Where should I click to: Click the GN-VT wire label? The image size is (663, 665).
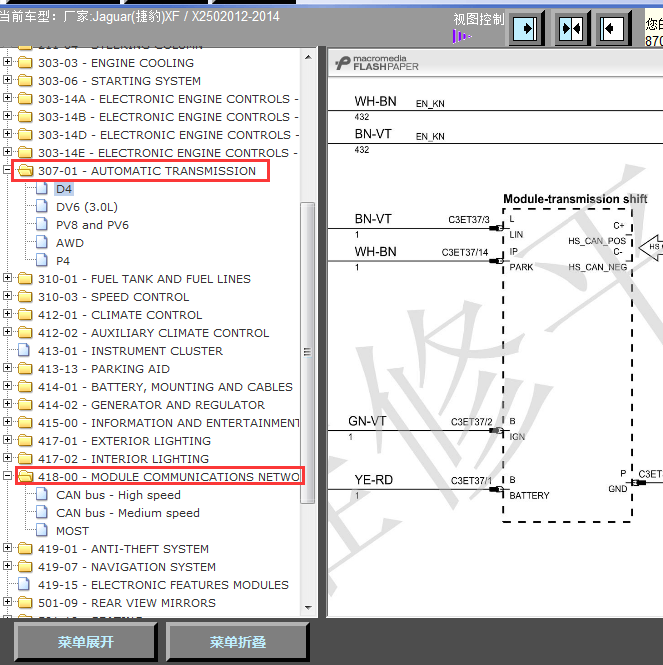tap(367, 421)
